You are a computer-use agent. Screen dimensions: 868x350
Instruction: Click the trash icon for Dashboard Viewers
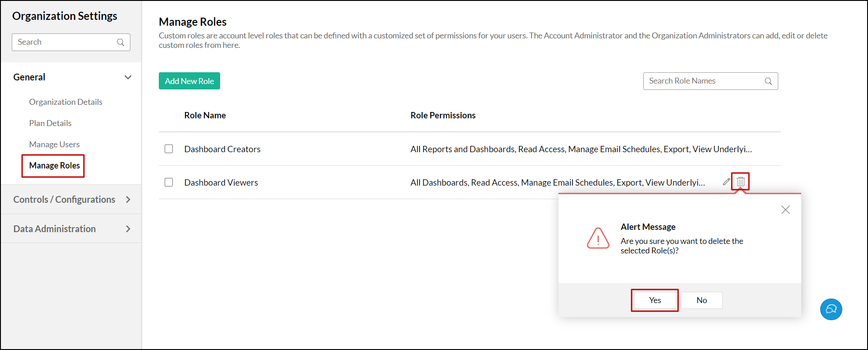pos(740,182)
